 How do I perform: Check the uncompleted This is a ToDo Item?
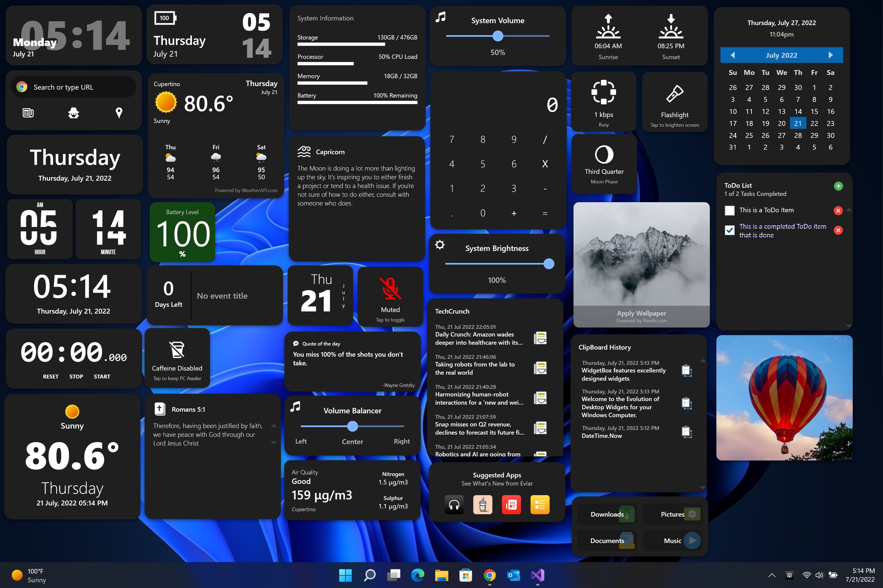(729, 209)
